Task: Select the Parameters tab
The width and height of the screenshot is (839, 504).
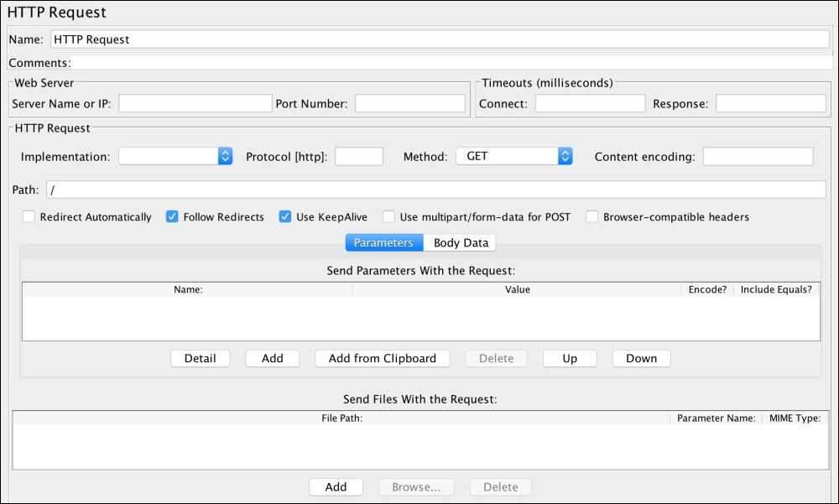Action: (383, 242)
